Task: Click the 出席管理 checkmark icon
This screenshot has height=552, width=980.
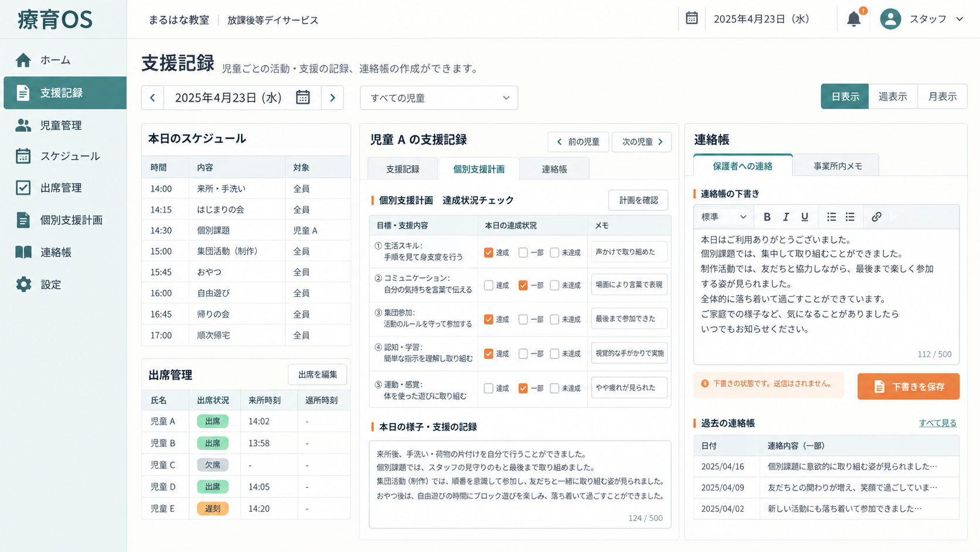Action: point(23,188)
